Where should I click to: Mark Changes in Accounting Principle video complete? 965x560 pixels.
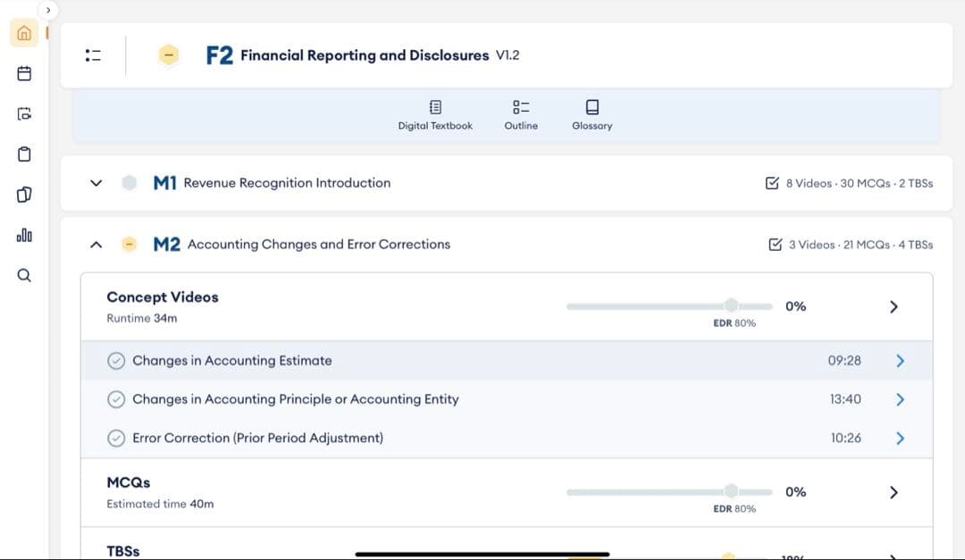[x=115, y=399]
